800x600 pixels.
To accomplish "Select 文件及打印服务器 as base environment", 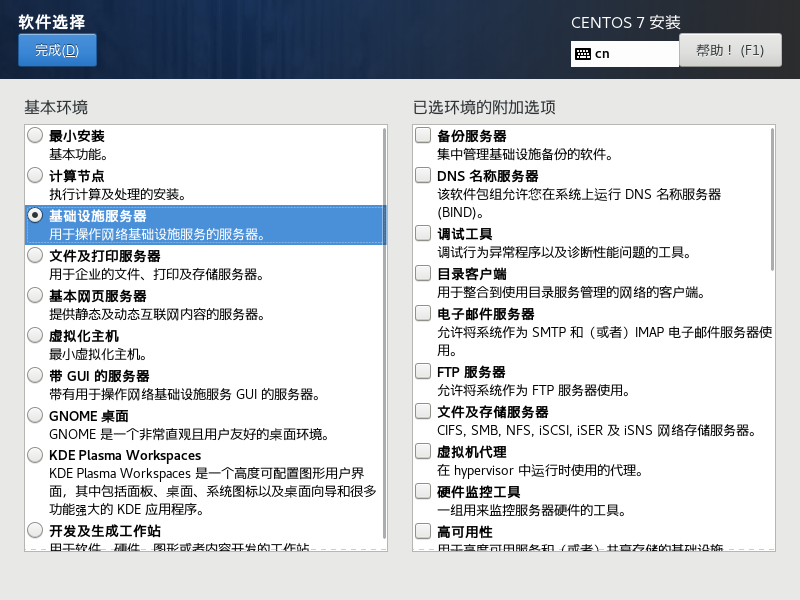I will tap(36, 255).
